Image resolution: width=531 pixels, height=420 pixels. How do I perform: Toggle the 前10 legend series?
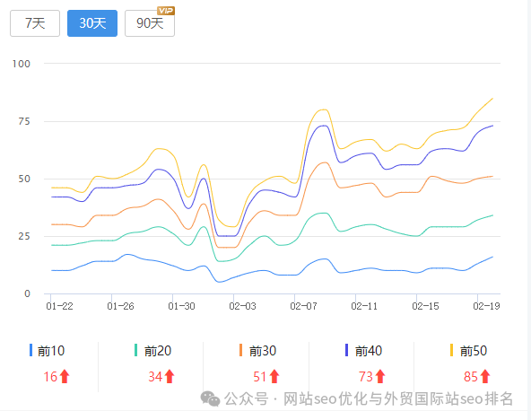click(47, 351)
